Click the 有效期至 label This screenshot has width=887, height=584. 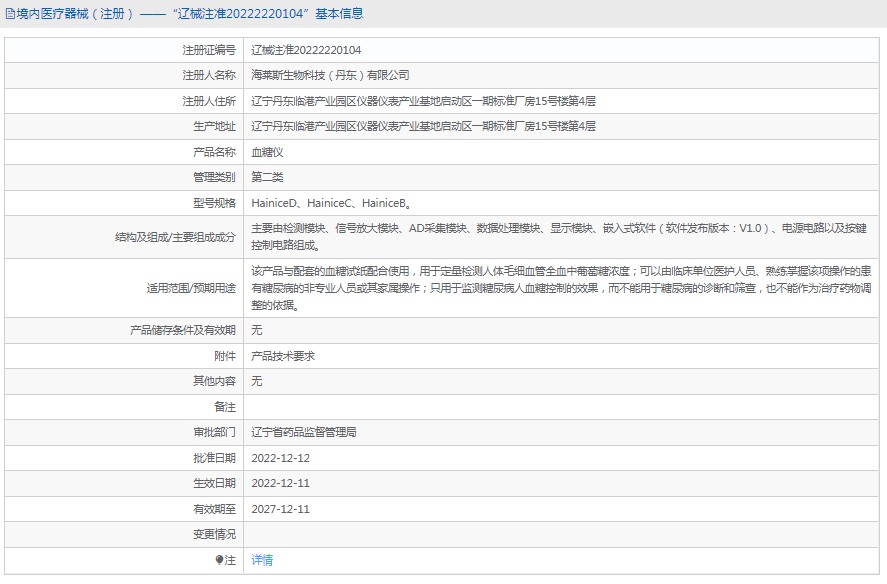click(x=214, y=509)
